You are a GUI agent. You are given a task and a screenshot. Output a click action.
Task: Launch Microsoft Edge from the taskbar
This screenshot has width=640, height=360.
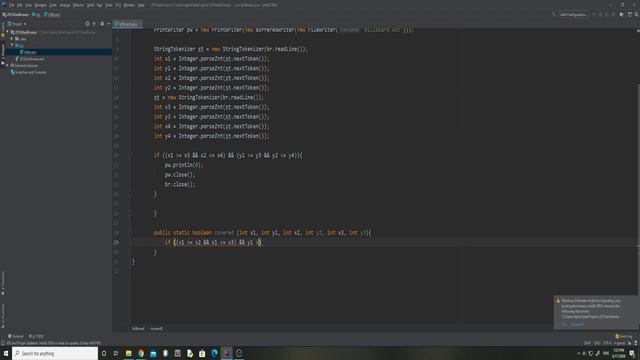coord(214,353)
